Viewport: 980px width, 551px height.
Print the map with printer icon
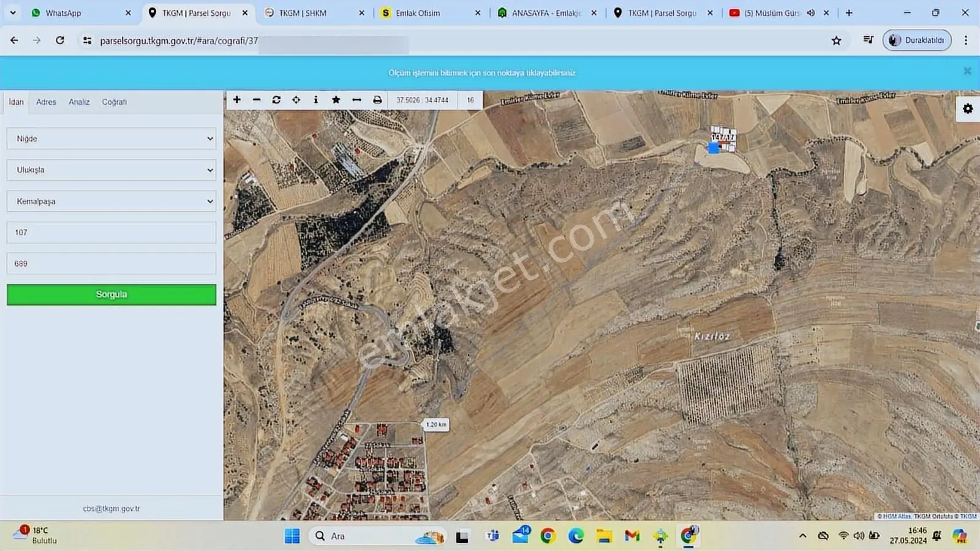(377, 100)
